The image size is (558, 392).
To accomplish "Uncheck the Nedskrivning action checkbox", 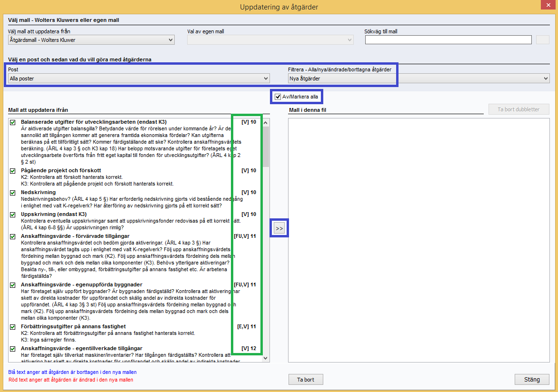I will 13,193.
